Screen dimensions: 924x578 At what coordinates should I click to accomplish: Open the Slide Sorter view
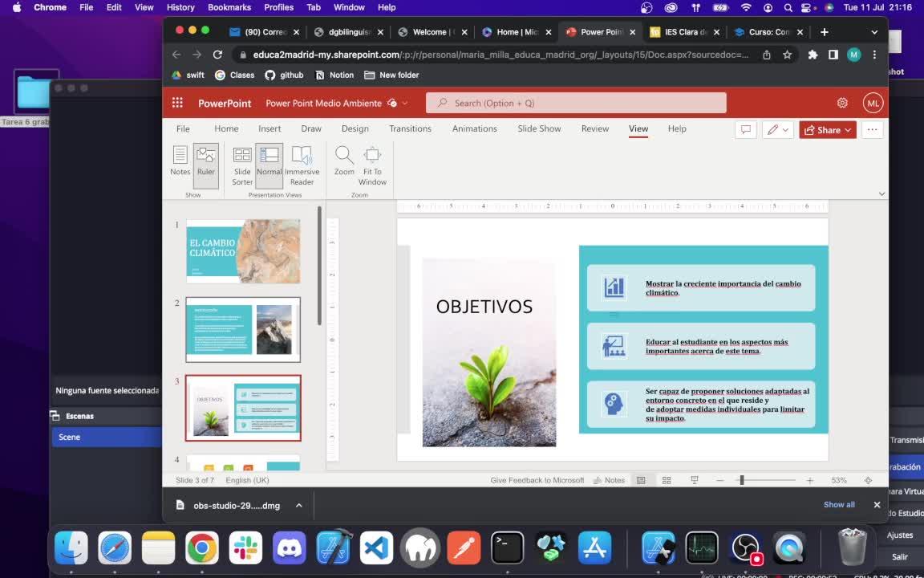pyautogui.click(x=242, y=165)
